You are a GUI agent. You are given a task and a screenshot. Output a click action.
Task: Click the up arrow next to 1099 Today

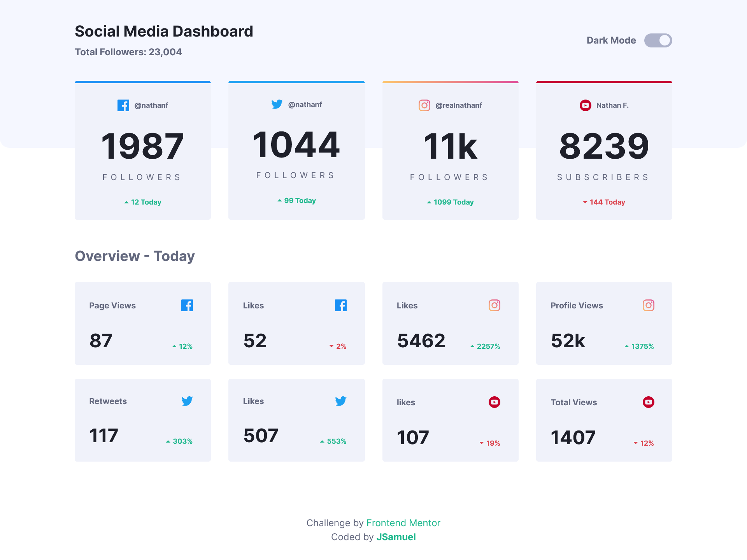coord(429,202)
